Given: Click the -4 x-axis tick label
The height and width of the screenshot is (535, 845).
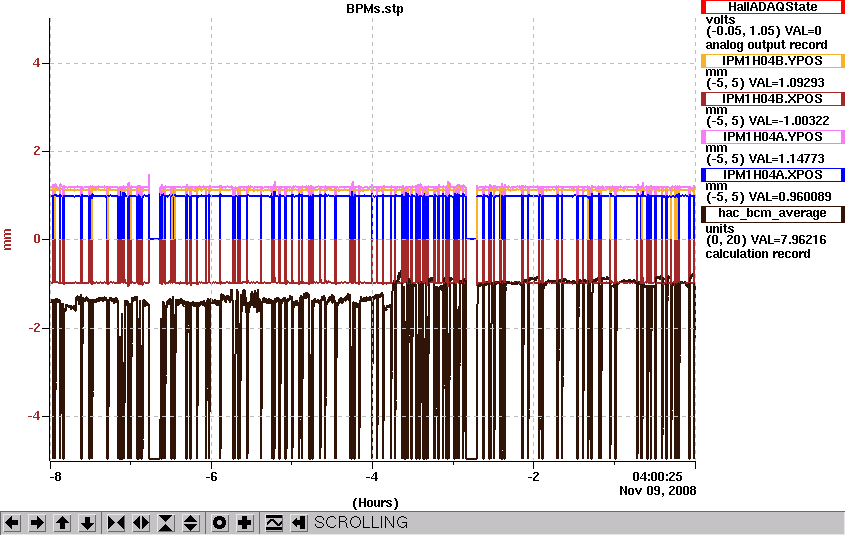Looking at the screenshot, I should [372, 477].
